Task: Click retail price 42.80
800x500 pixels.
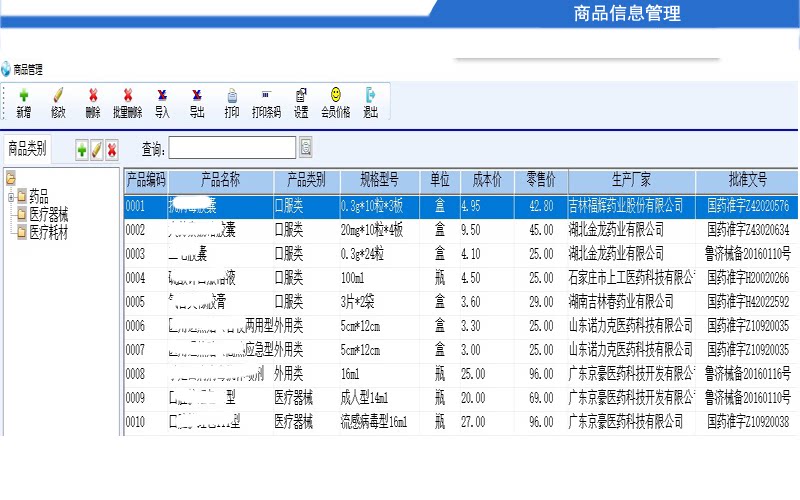Action: pos(541,206)
